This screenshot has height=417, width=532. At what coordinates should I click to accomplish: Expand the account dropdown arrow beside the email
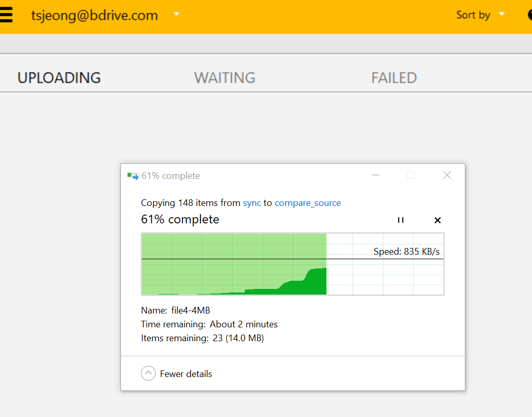176,14
